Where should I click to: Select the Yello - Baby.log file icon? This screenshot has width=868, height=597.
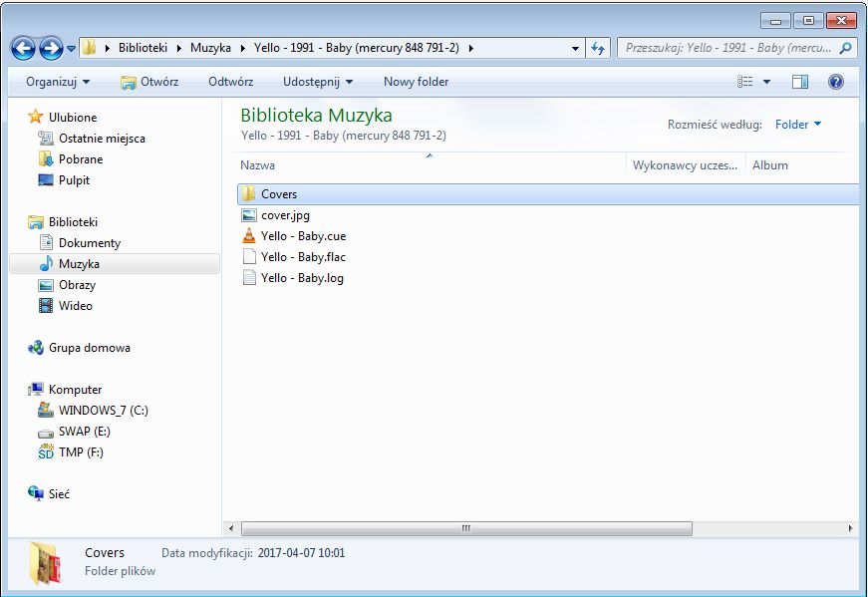coord(249,277)
